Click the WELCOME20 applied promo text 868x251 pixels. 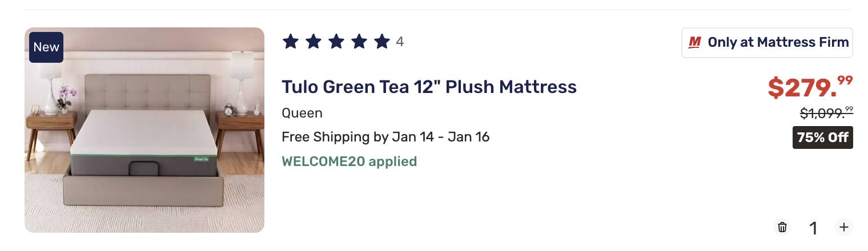(349, 161)
